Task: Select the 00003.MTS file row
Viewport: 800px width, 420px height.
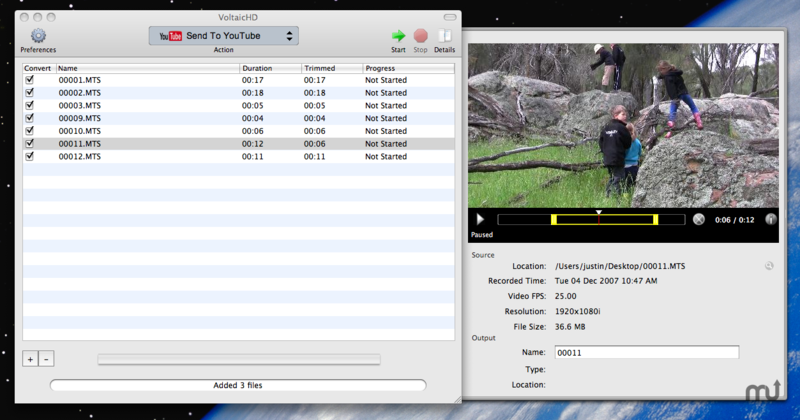Action: click(238, 106)
